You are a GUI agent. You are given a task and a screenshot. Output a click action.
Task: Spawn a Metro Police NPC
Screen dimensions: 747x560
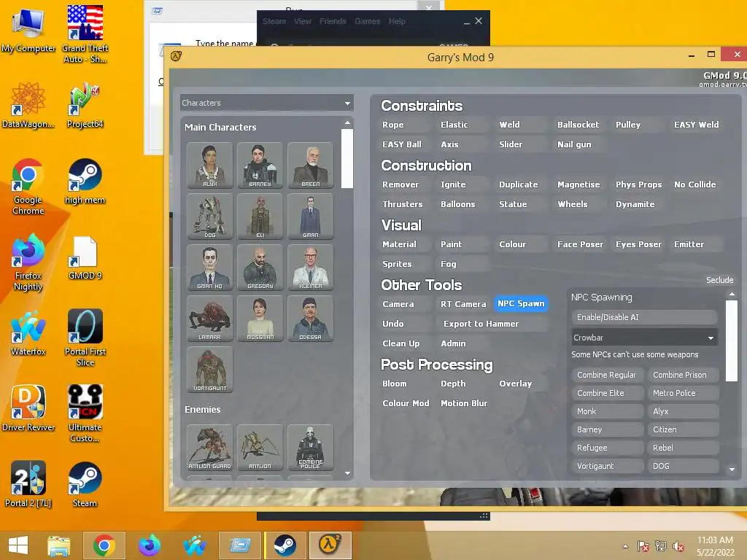point(683,393)
